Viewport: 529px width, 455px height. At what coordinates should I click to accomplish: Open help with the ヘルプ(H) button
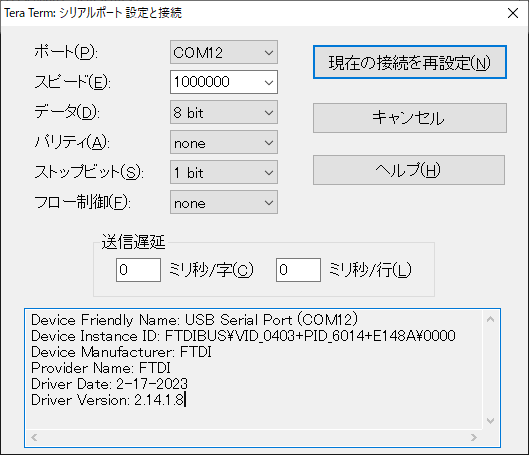click(x=409, y=170)
